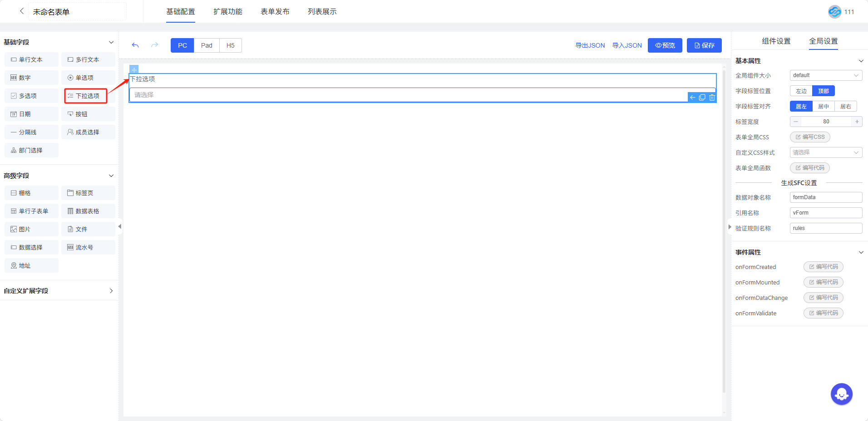Delete the selected dropdown field
The height and width of the screenshot is (421, 868).
click(712, 98)
